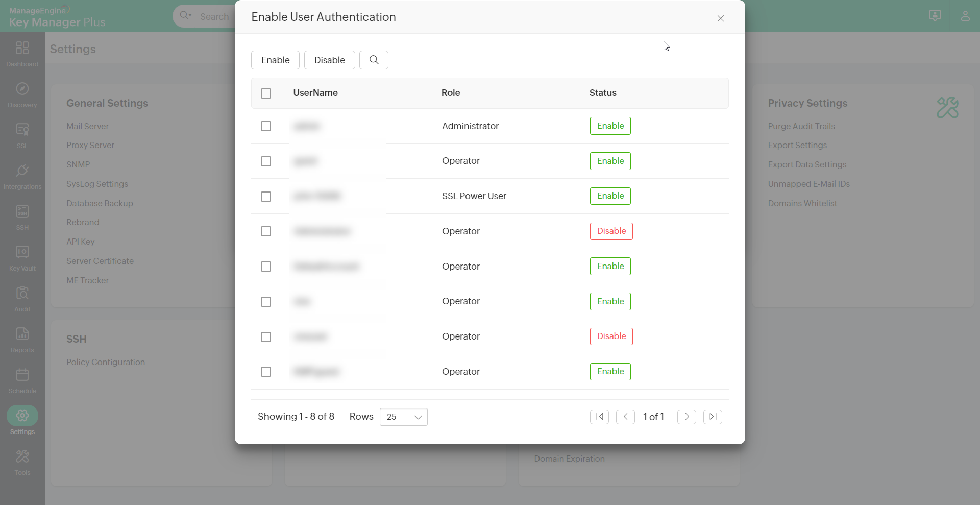Open Proxy Server settings

90,145
